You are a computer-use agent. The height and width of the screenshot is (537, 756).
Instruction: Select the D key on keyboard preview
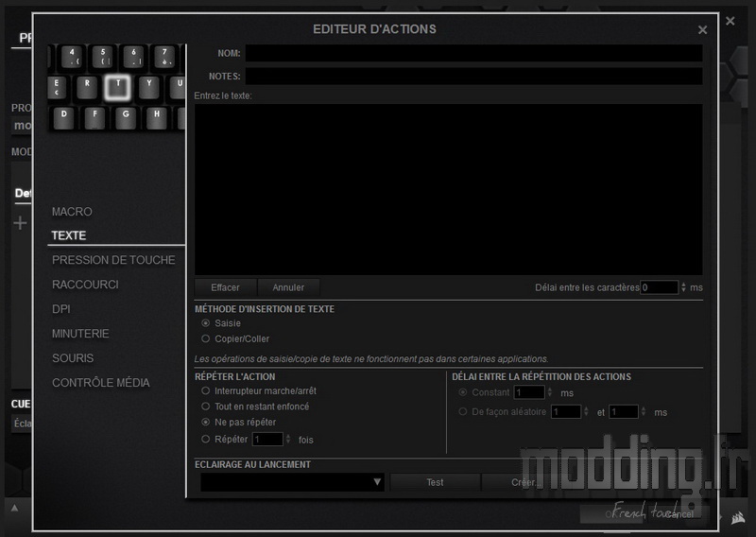coord(63,119)
